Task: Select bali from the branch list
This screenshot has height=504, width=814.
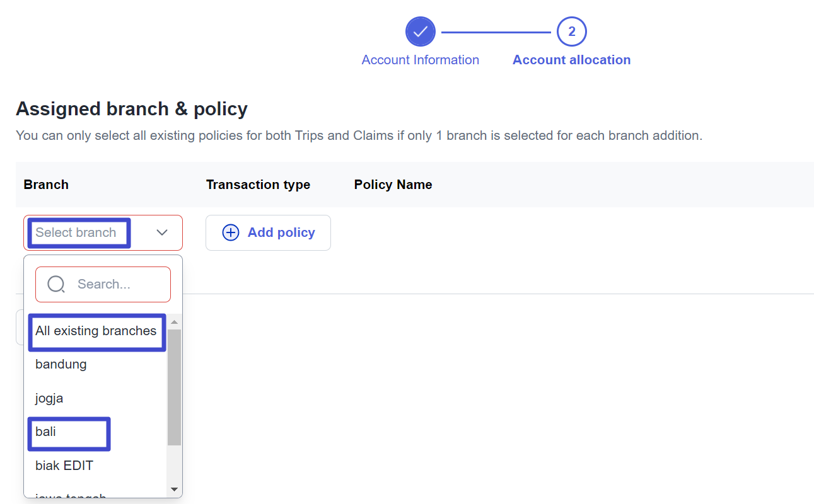Action: pyautogui.click(x=46, y=432)
